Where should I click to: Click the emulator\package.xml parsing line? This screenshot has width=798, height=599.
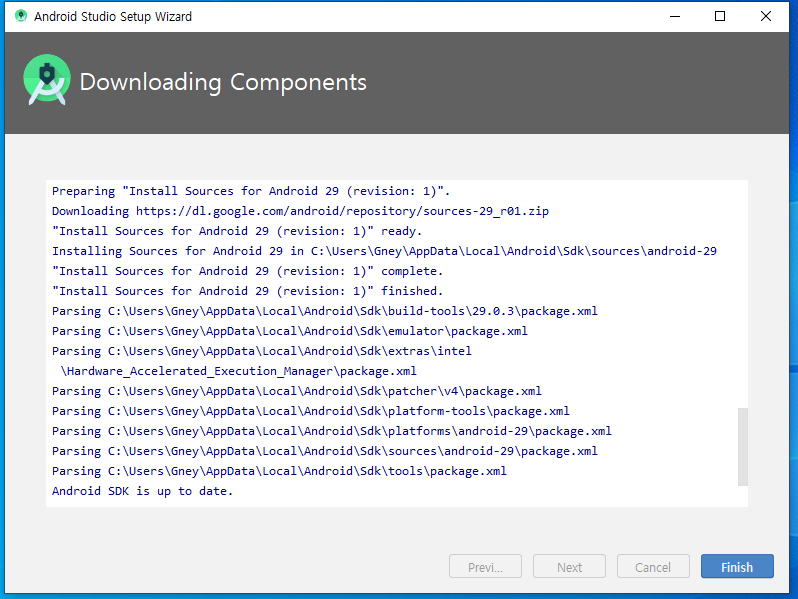[290, 331]
